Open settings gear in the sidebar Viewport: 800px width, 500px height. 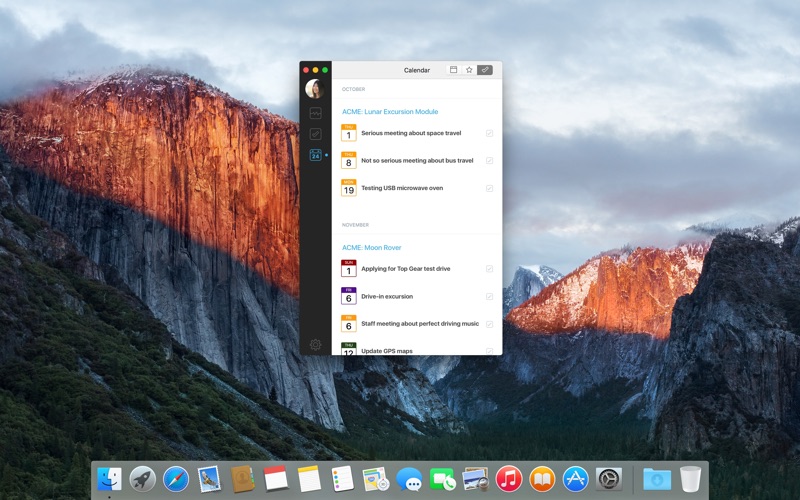coord(315,345)
